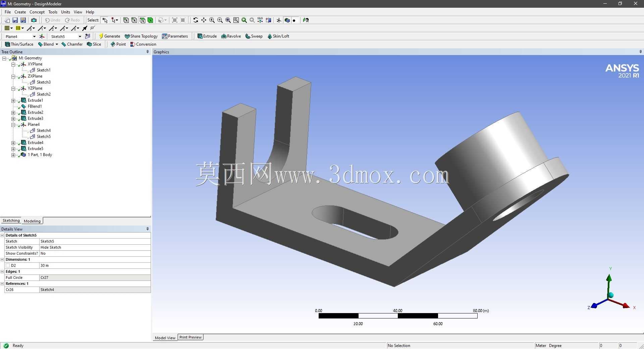
Task: Pin the Details View panel
Action: [148, 229]
